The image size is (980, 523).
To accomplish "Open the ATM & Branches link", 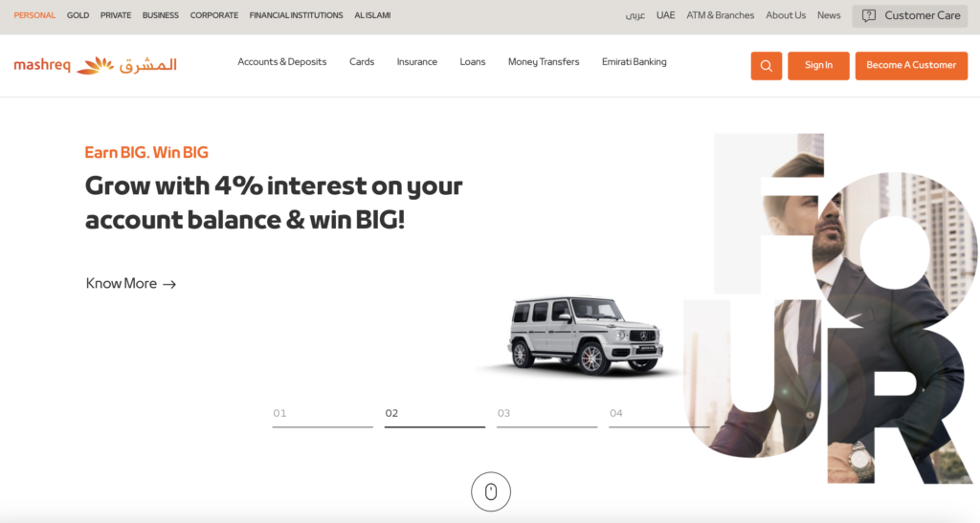I will click(720, 15).
